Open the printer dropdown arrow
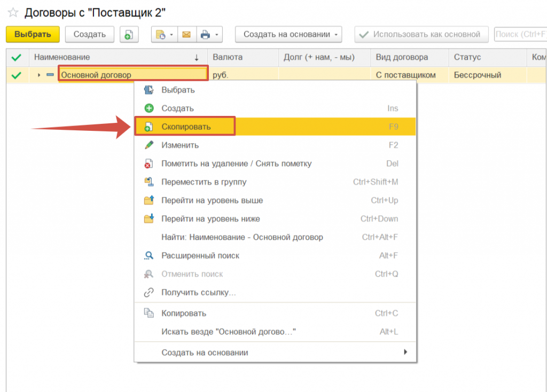The image size is (547, 392). (217, 35)
